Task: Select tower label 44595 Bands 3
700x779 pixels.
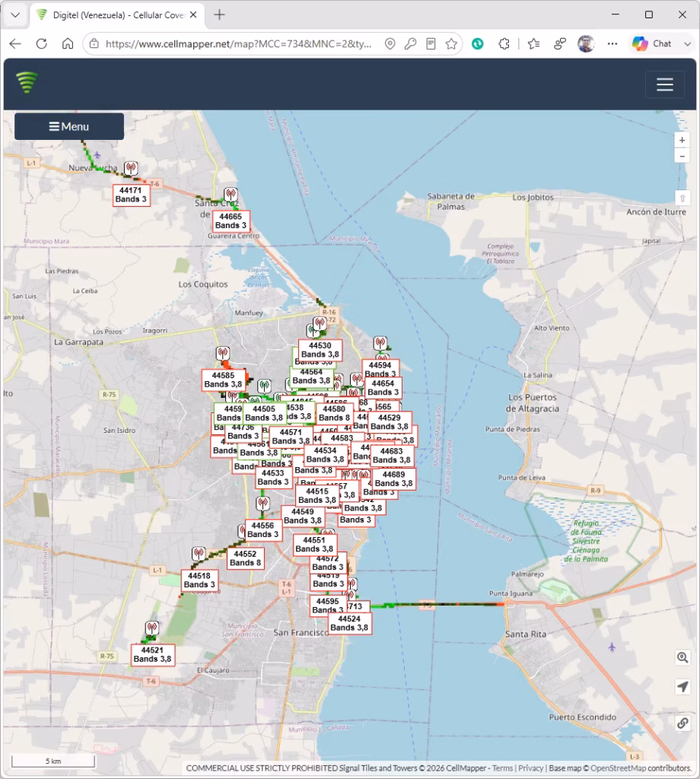Action: point(328,606)
